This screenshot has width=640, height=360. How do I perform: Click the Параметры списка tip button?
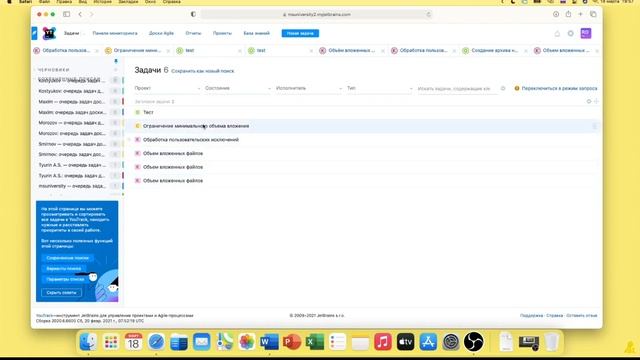(65, 279)
